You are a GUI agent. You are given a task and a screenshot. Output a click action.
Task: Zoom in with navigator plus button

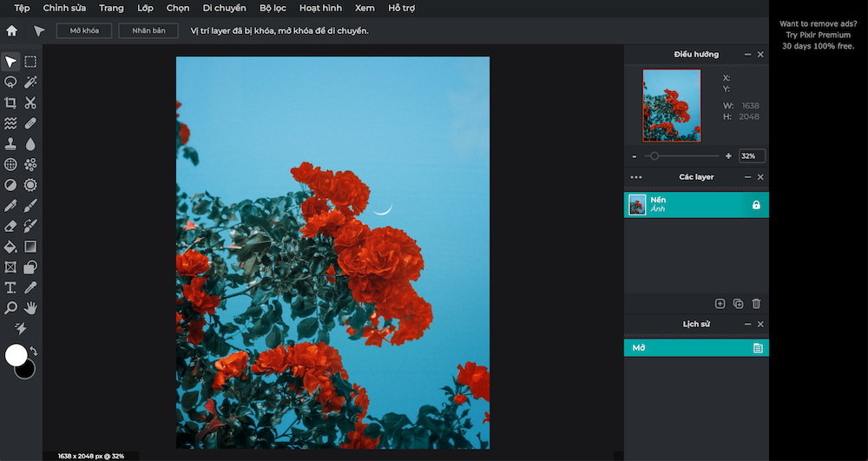[728, 156]
